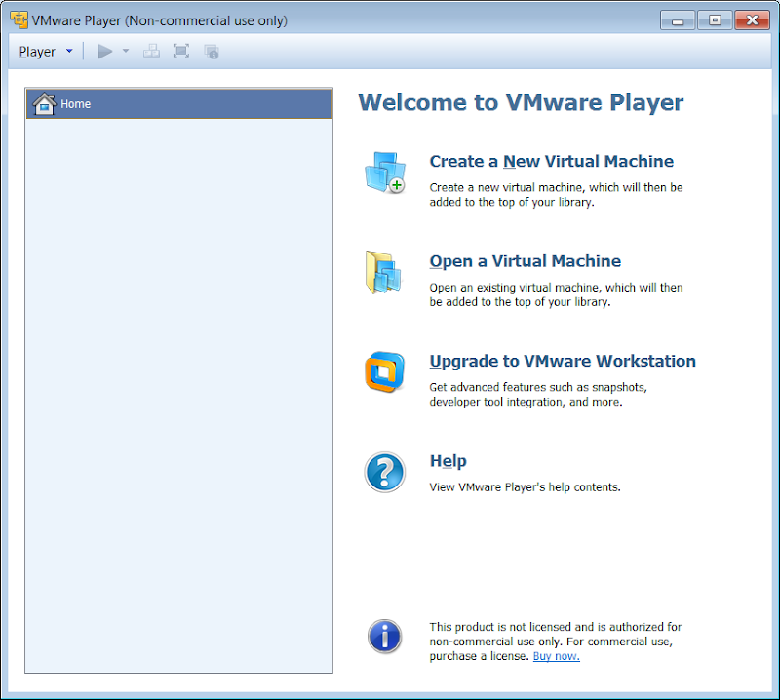The height and width of the screenshot is (700, 780).
Task: Close the VMware Player window
Action: tap(752, 20)
